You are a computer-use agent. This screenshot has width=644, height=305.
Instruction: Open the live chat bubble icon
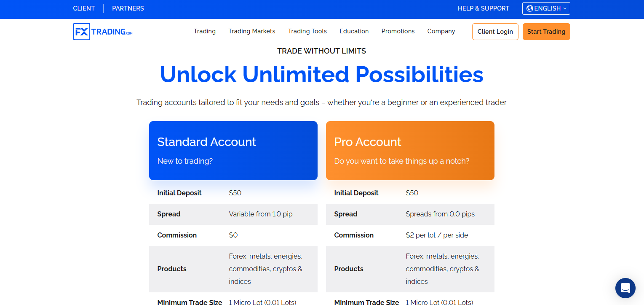625,288
